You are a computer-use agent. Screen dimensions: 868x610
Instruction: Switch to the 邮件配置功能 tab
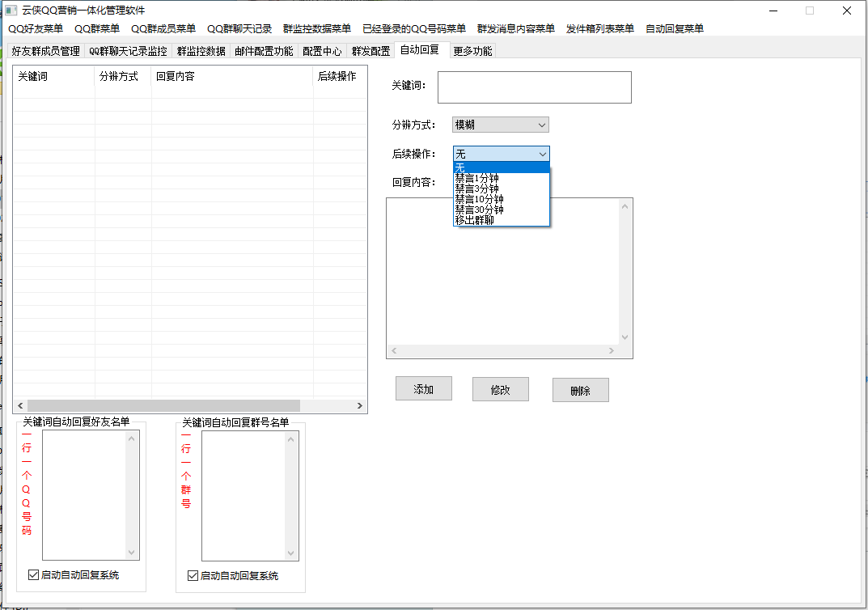(264, 51)
